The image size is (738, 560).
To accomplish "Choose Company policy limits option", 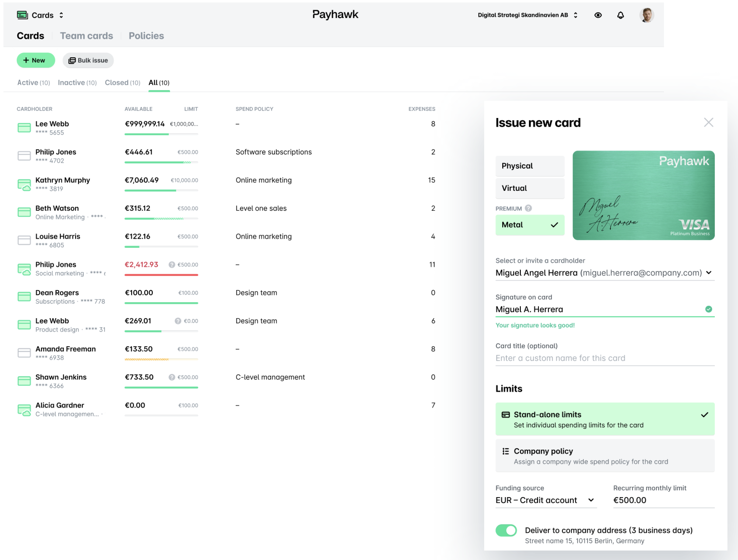I will [605, 456].
